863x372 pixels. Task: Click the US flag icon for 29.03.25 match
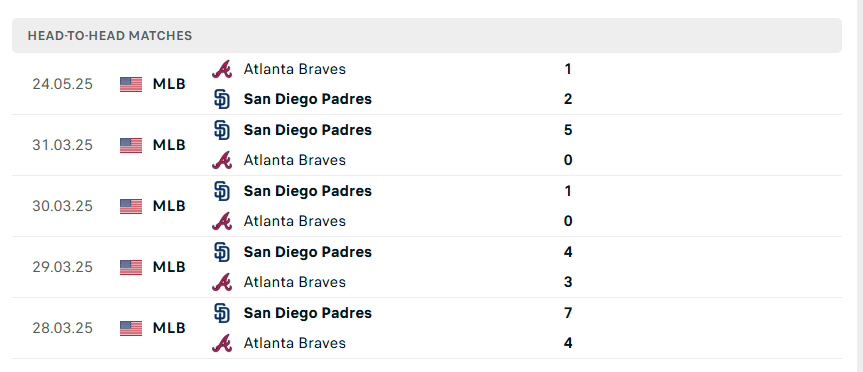131,267
